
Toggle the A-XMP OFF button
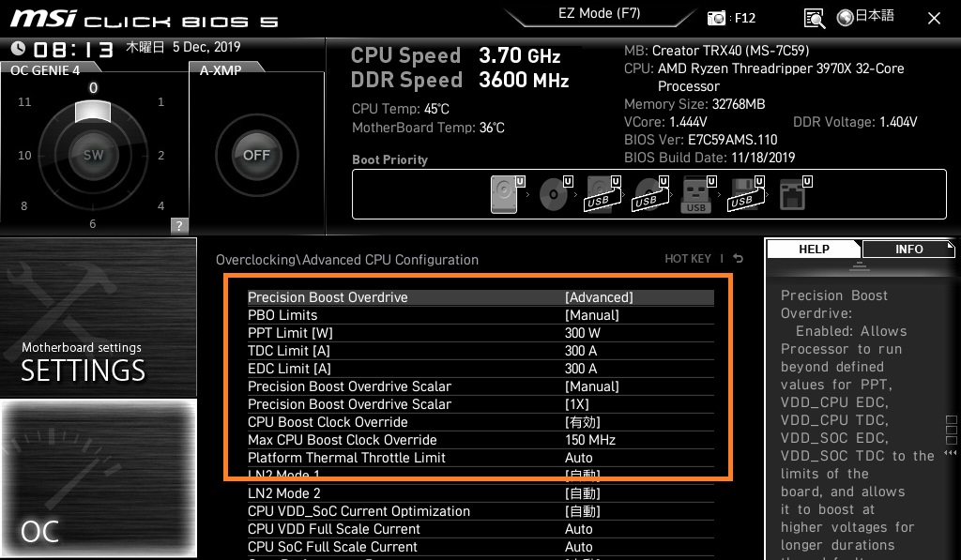[256, 155]
